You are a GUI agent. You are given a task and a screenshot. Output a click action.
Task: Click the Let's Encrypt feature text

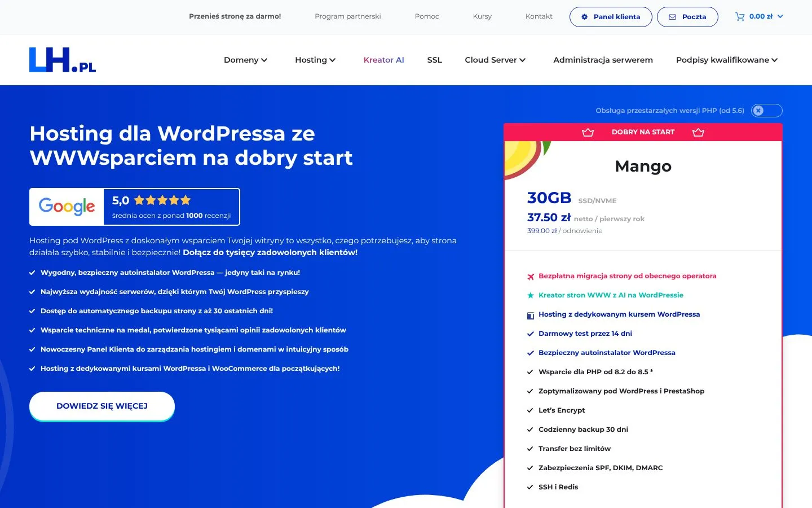tap(562, 410)
